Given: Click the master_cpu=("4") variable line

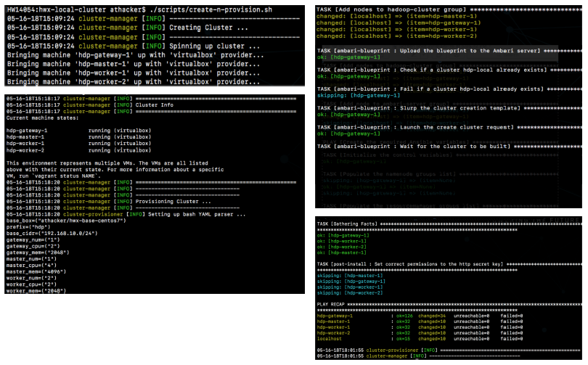Looking at the screenshot, I should pyautogui.click(x=31, y=266).
